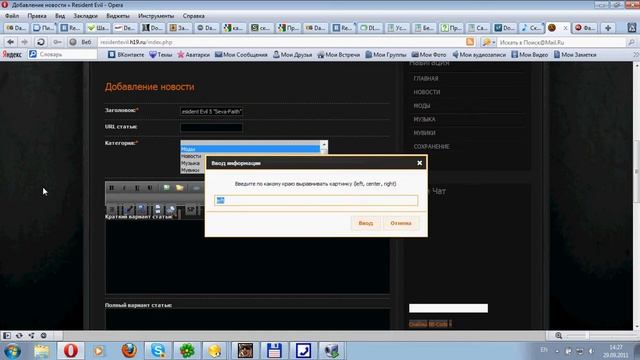Open the Файл menu
Viewport: 640px width, 360px height.
point(12,16)
